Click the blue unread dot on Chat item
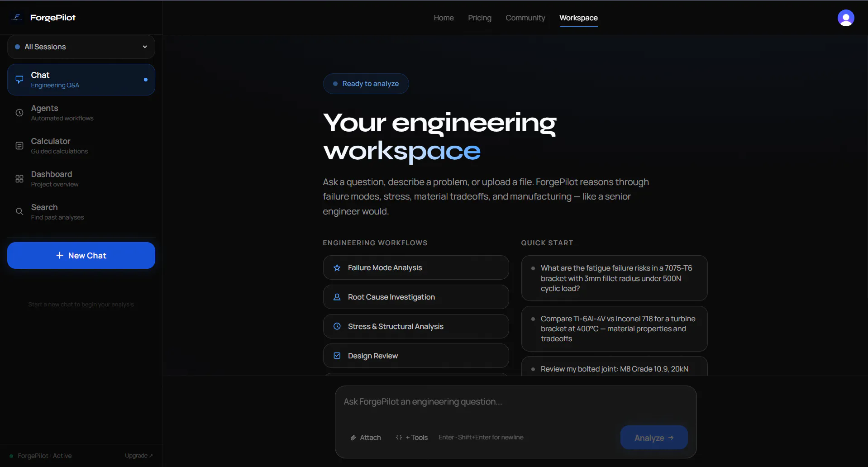Viewport: 868px width, 467px height. click(x=146, y=80)
